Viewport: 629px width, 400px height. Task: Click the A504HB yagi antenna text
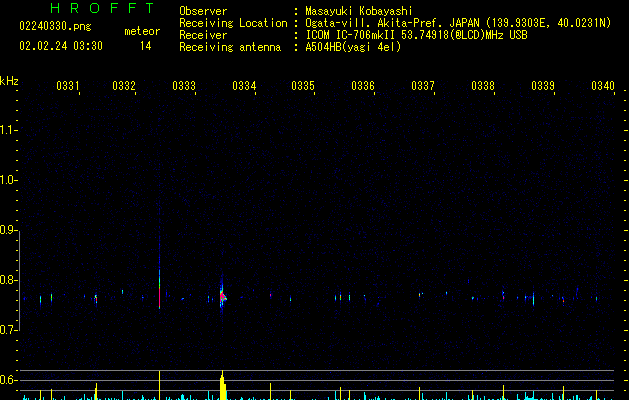pos(353,47)
